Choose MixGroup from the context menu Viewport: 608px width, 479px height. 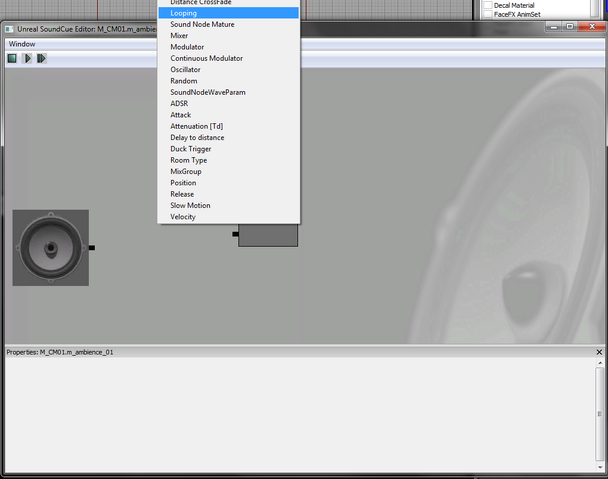(x=229, y=171)
